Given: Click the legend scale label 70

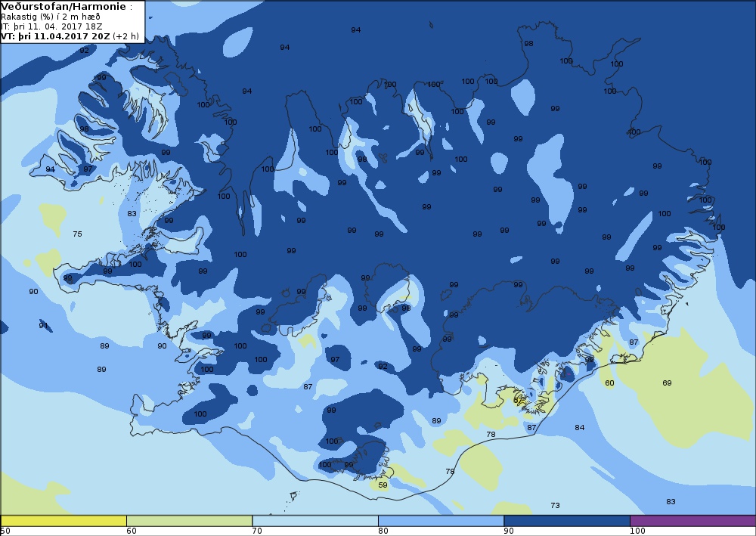Looking at the screenshot, I should click(257, 531).
